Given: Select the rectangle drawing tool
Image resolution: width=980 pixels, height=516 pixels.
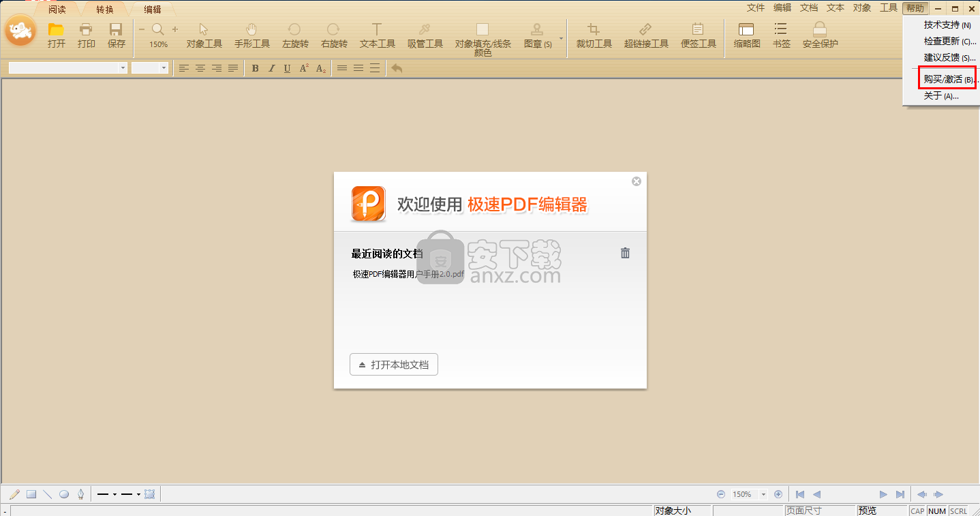Looking at the screenshot, I should click(31, 494).
